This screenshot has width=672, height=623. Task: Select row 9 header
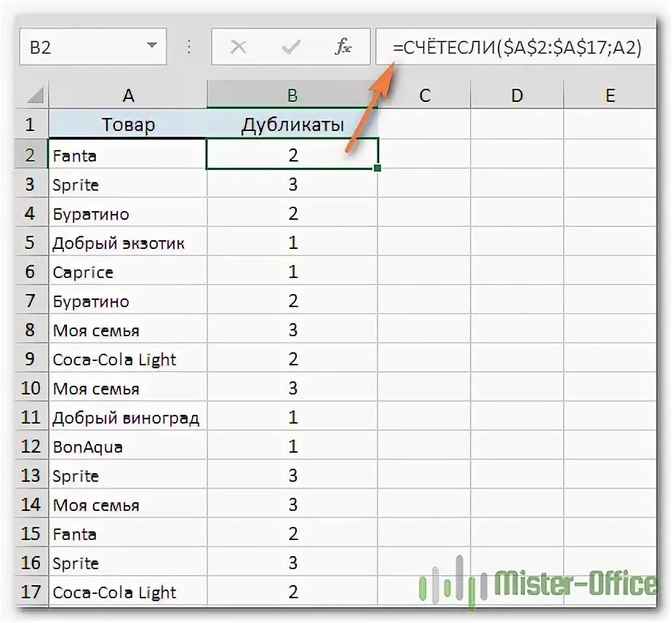32,358
